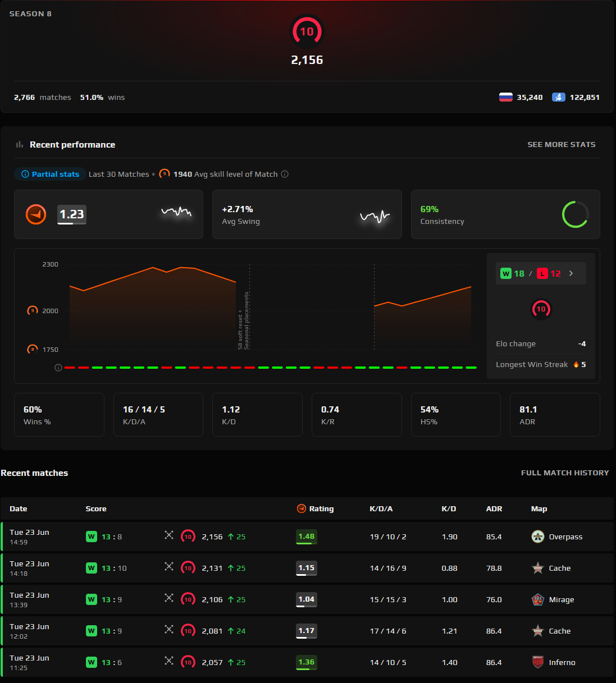Click the 2,766 matches text
616x683 pixels.
tap(43, 98)
